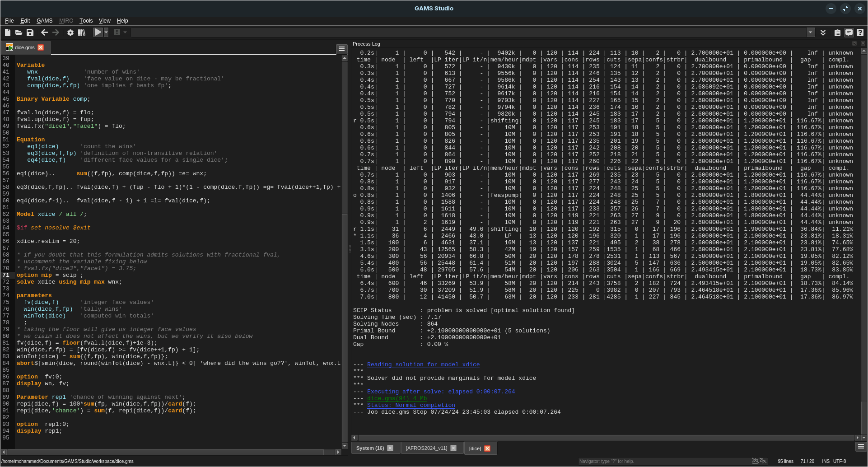Open the GAMS menu
The image size is (868, 467).
pyautogui.click(x=44, y=21)
